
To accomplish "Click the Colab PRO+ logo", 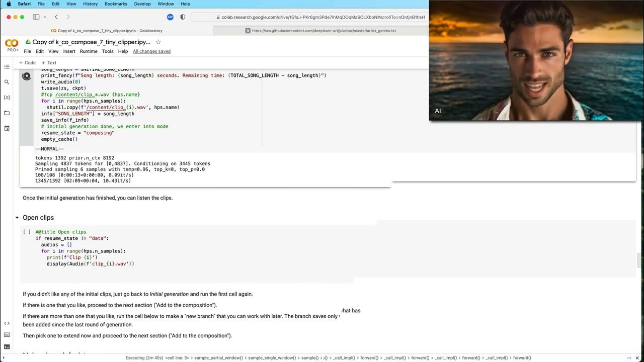I will pos(11,45).
